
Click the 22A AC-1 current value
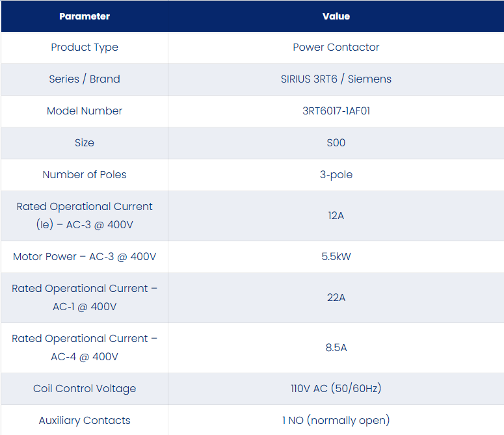click(x=336, y=298)
